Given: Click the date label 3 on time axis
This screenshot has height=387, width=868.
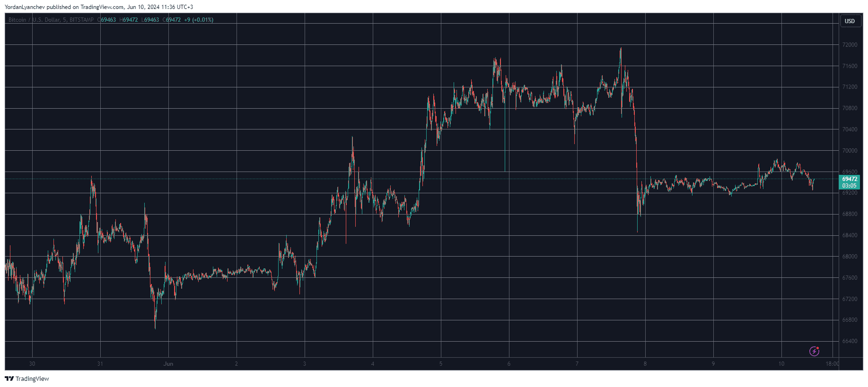Looking at the screenshot, I should tap(305, 364).
